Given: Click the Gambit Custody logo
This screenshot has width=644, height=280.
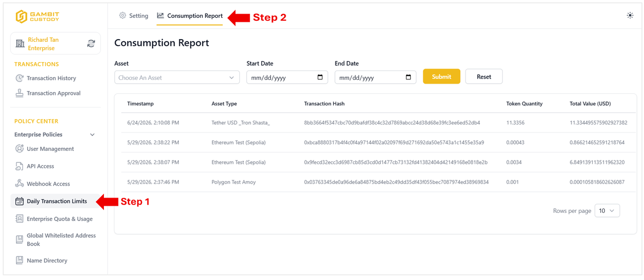Looking at the screenshot, I should pos(37,17).
